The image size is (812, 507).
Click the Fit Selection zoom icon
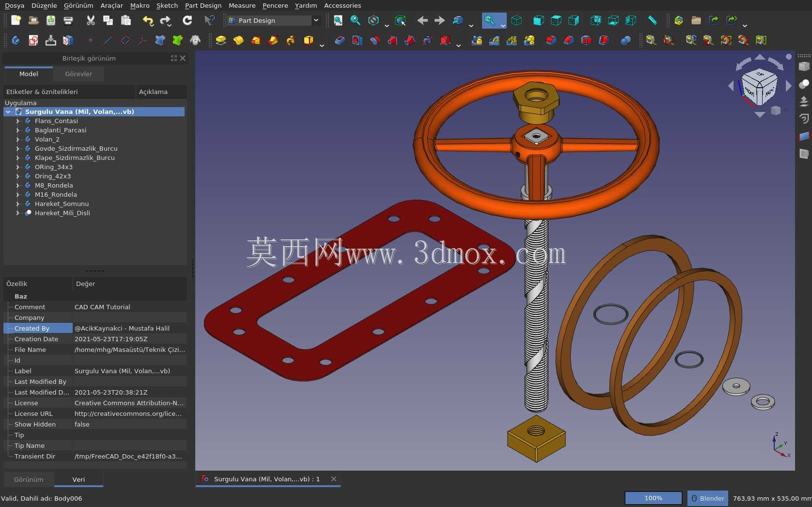(x=356, y=20)
